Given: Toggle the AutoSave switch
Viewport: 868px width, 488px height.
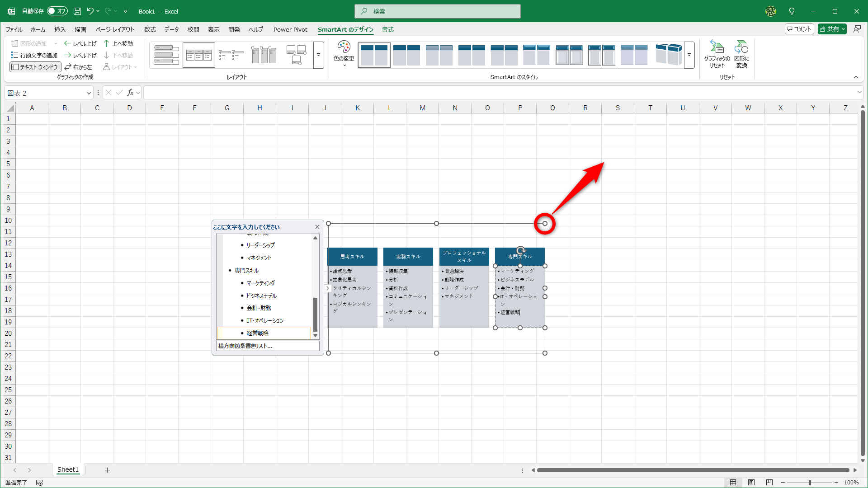Looking at the screenshot, I should point(57,11).
